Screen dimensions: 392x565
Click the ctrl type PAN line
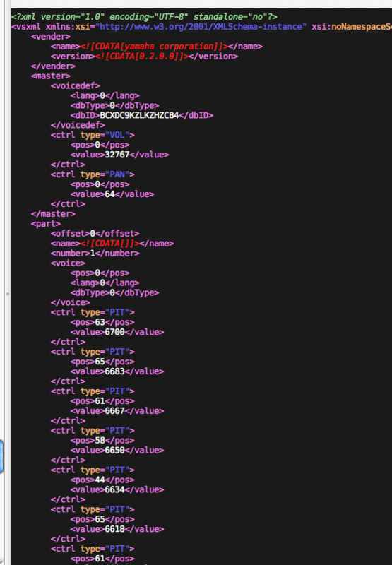(93, 174)
